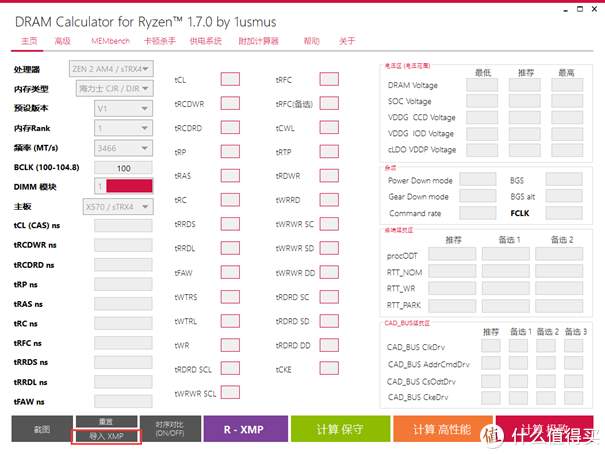Minimize the DRAM Calculator window
The width and height of the screenshot is (605, 454).
(x=565, y=10)
